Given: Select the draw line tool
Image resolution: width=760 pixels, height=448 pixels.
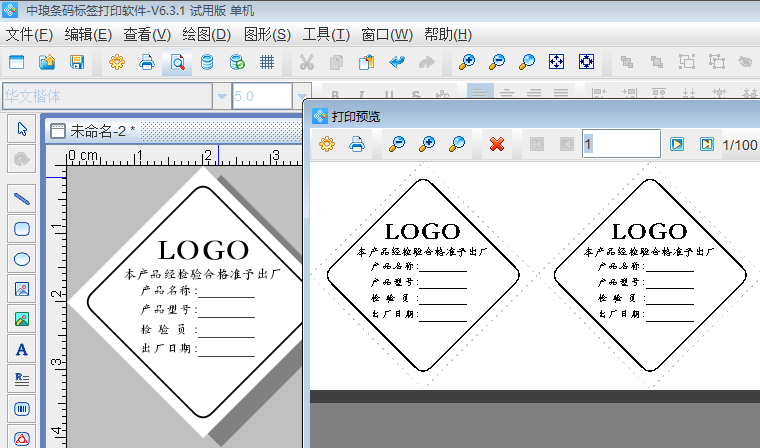Looking at the screenshot, I should [22, 197].
